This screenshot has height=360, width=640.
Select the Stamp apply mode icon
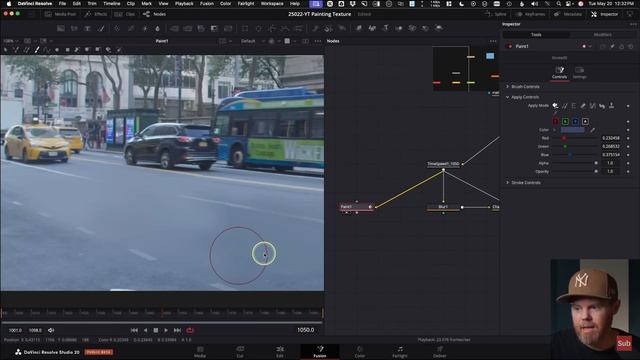pos(611,106)
